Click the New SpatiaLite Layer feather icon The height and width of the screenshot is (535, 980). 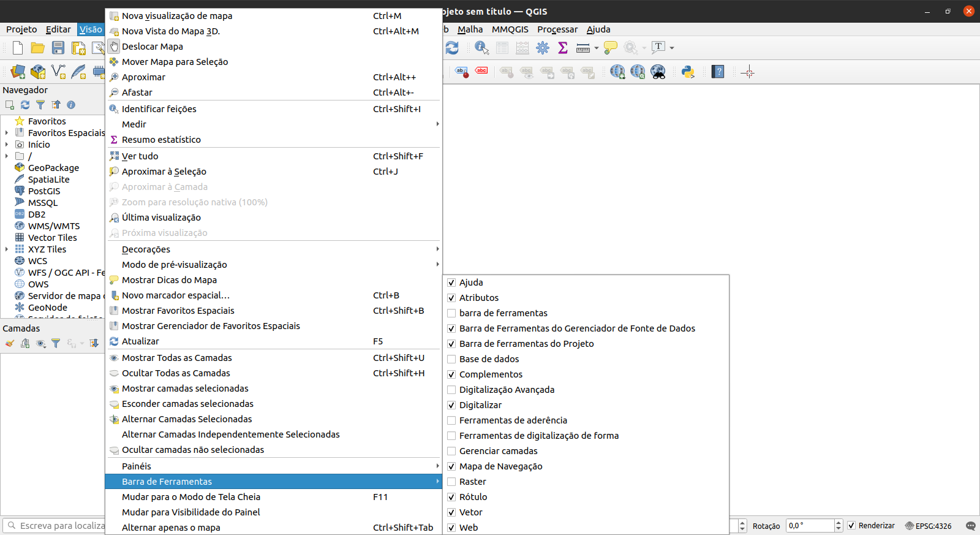click(78, 72)
